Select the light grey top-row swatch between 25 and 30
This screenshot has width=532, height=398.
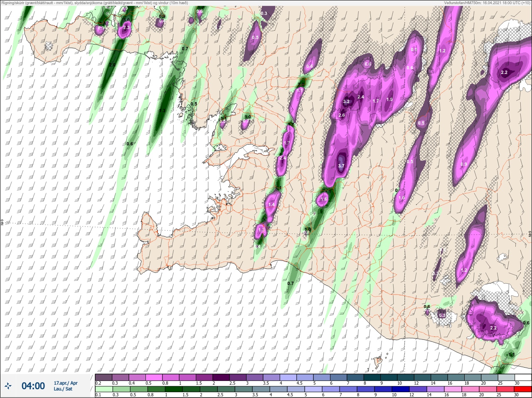point(506,377)
